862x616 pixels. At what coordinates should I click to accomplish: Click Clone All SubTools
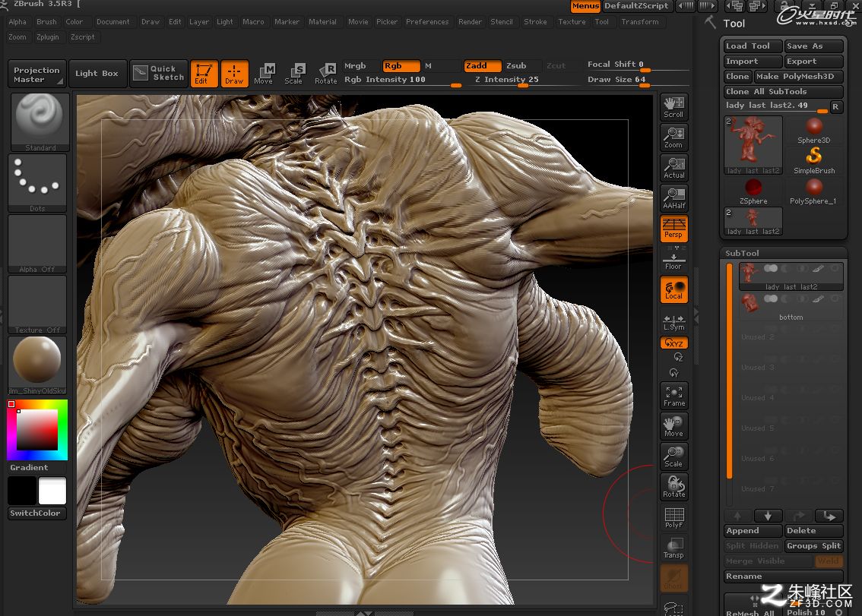(x=784, y=92)
